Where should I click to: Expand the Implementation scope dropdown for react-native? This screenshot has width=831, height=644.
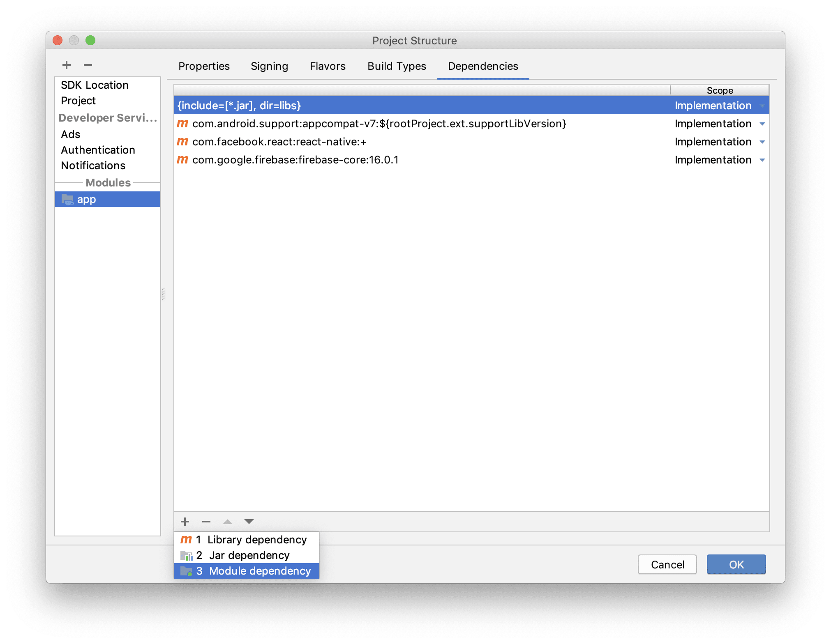coord(760,142)
